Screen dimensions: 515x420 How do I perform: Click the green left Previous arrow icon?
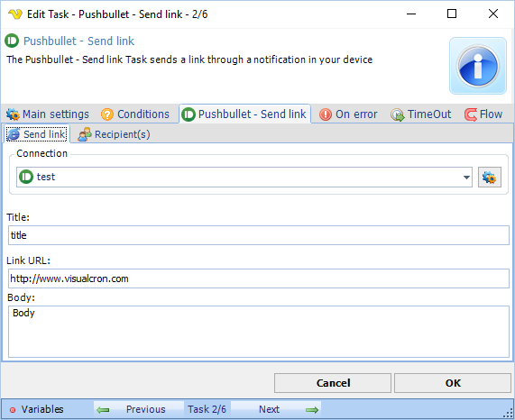tap(103, 409)
